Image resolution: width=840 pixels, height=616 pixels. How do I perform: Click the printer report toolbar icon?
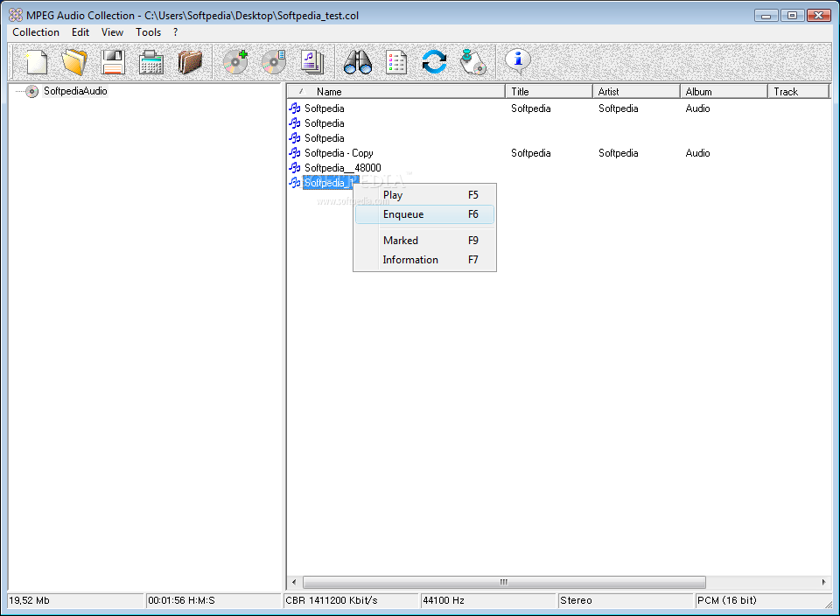[x=151, y=62]
